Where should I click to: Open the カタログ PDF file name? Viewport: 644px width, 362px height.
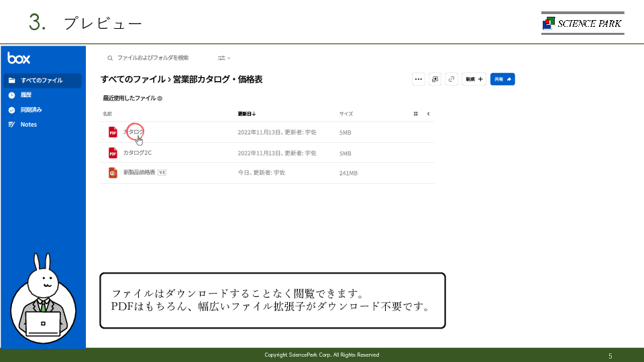pos(133,132)
